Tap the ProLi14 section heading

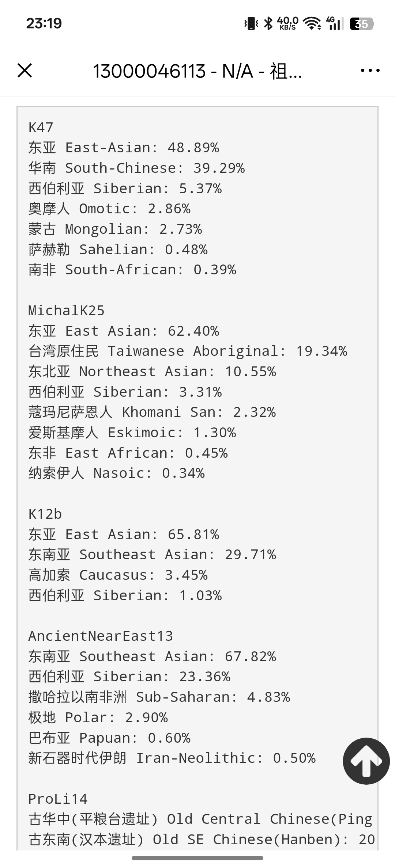tap(58, 799)
